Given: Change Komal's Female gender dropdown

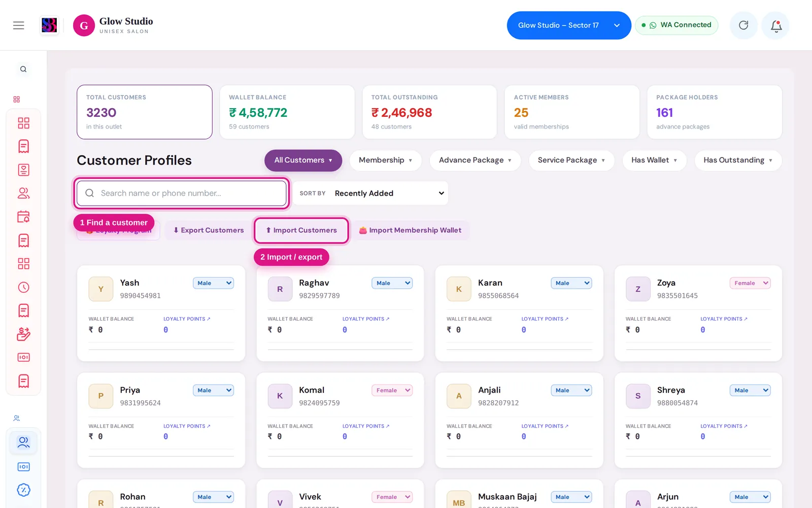Looking at the screenshot, I should coord(392,391).
